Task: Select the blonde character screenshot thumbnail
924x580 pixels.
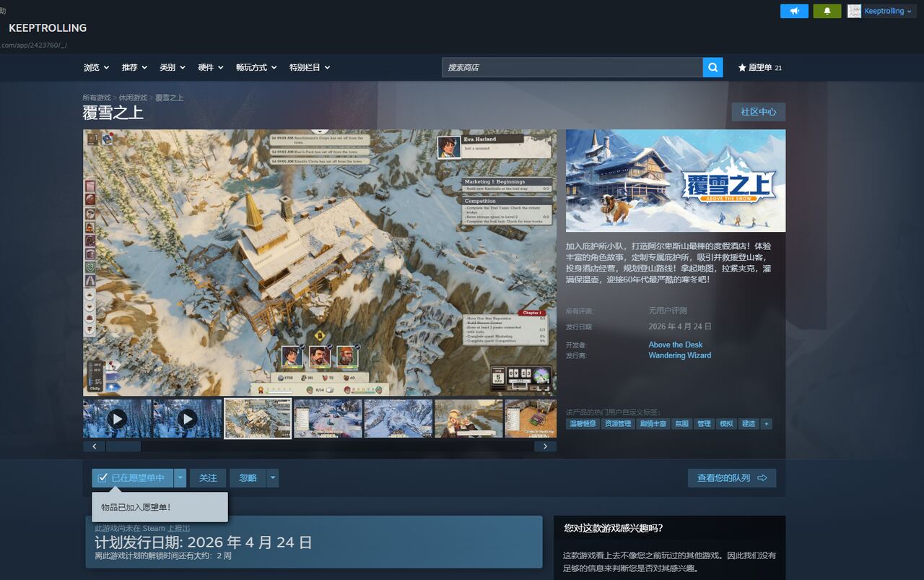Action: click(x=468, y=418)
